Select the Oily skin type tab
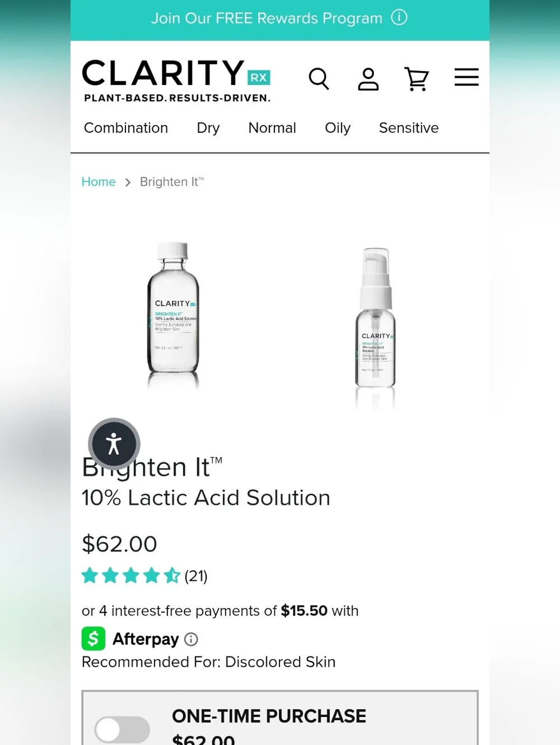Viewport: 560px width, 745px height. [x=338, y=128]
